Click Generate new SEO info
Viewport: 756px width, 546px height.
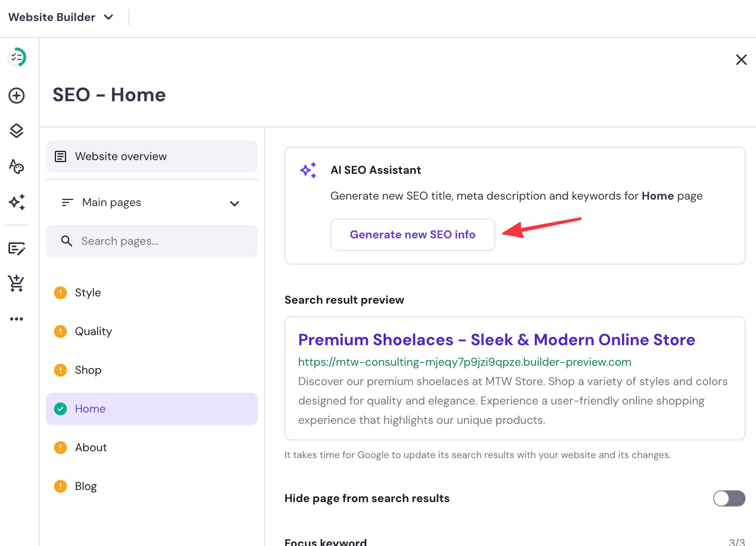tap(412, 234)
